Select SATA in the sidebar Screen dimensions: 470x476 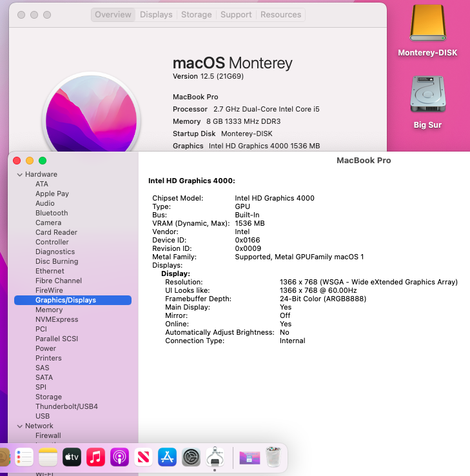[x=44, y=378]
